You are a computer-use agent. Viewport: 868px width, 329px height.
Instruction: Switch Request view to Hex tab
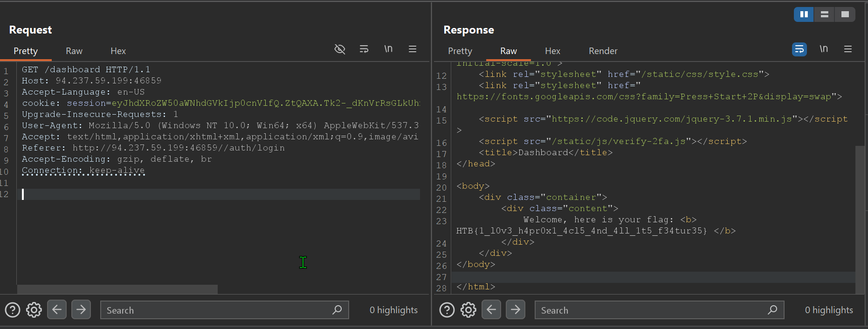pos(118,51)
